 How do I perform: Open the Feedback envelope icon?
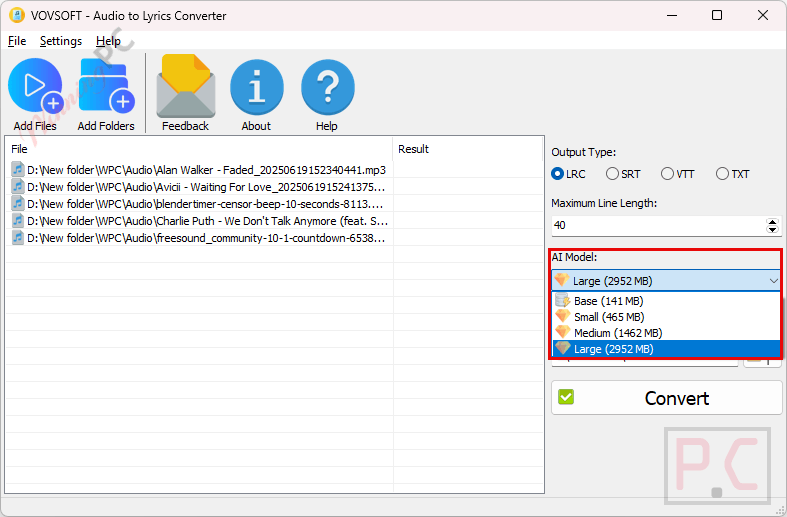click(186, 86)
